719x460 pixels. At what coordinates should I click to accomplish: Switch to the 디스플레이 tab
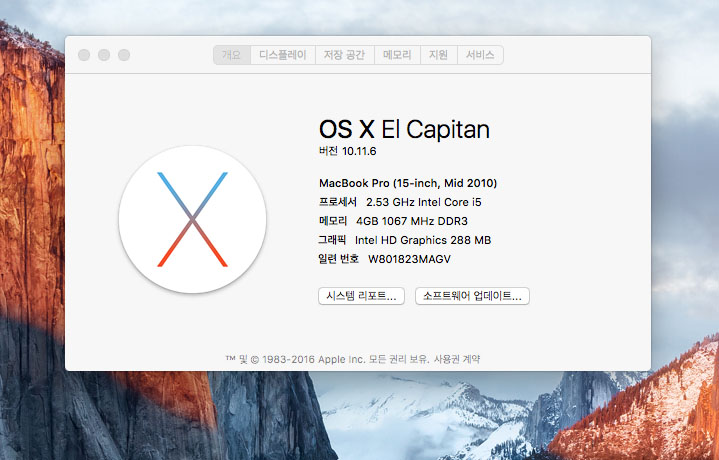(283, 55)
